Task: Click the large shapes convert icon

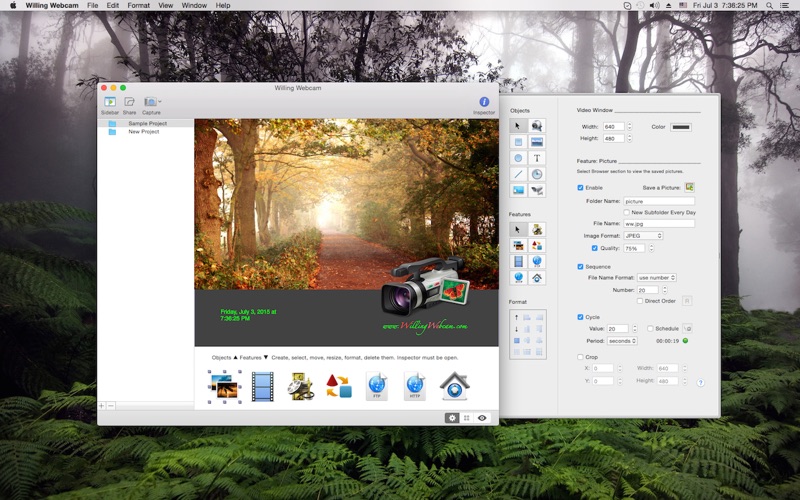Action: (339, 386)
